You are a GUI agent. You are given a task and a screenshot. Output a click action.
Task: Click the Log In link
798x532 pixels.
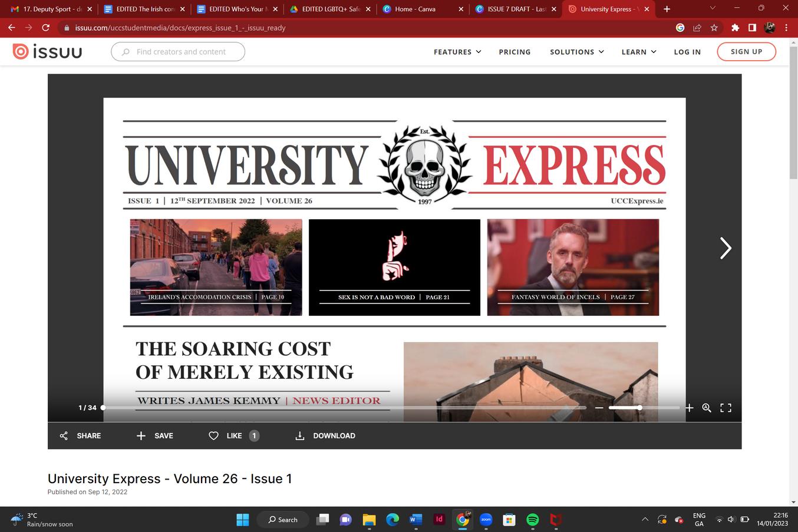(x=687, y=52)
